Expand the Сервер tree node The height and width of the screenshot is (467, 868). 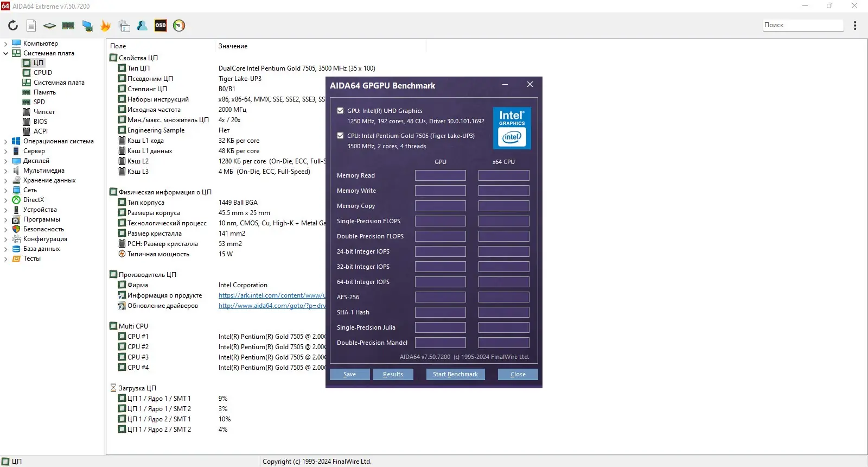5,151
